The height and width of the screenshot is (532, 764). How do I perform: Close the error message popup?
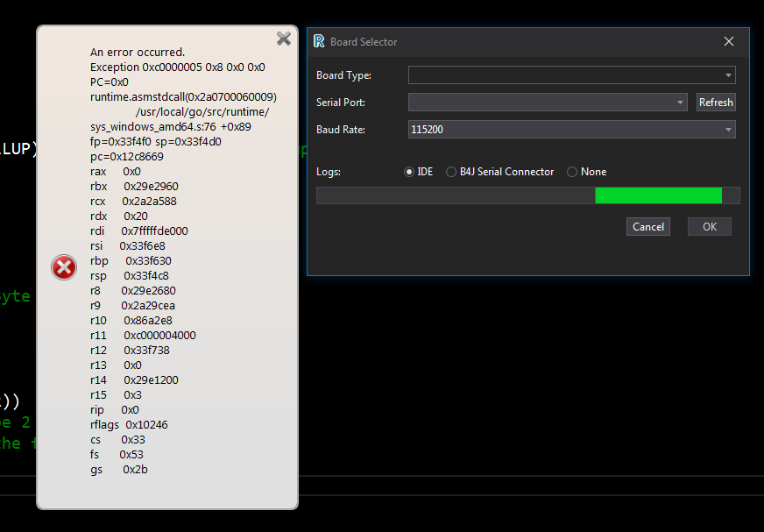pyautogui.click(x=284, y=39)
